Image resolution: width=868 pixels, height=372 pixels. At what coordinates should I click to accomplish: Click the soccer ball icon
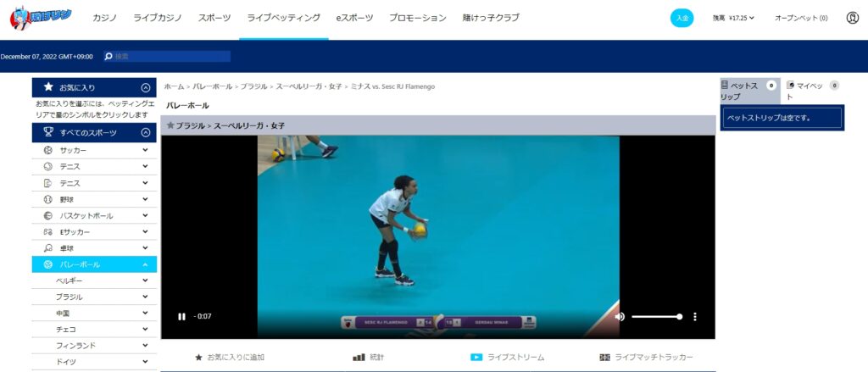48,150
